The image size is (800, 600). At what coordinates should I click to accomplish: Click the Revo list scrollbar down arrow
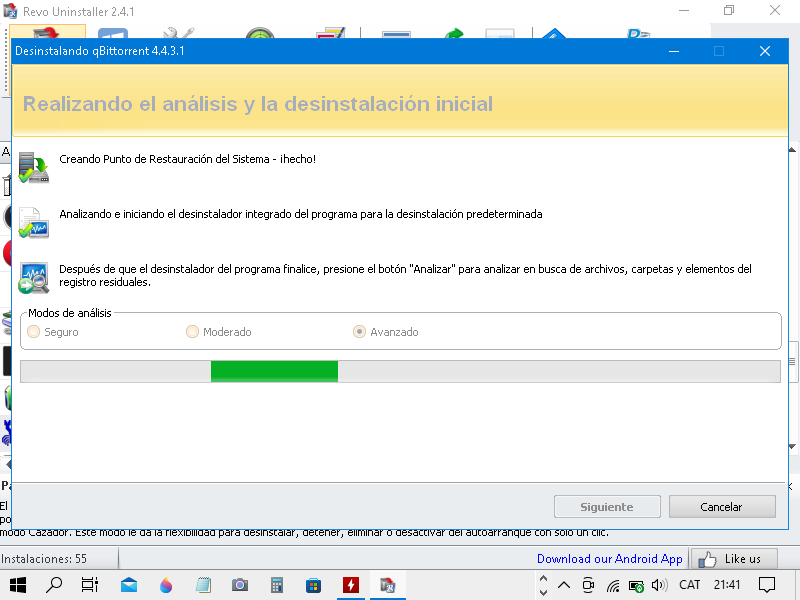point(792,446)
